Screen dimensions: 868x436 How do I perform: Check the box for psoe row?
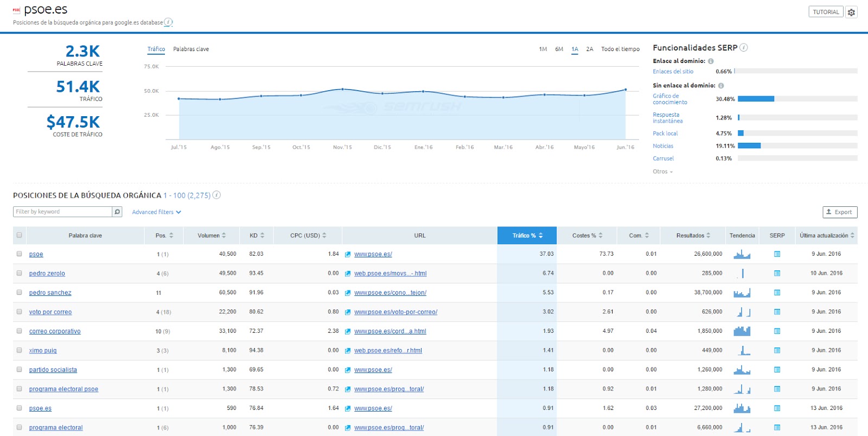(x=19, y=254)
